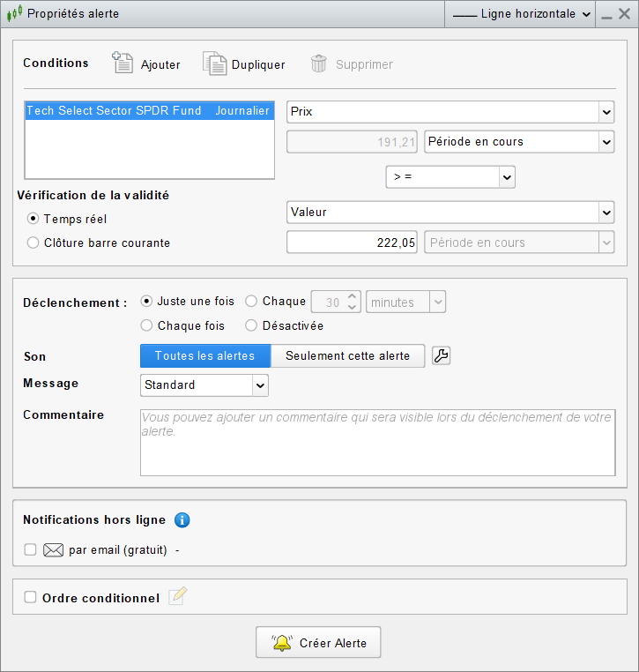The height and width of the screenshot is (672, 639).
Task: Click the 222,05 value field
Action: (x=352, y=243)
